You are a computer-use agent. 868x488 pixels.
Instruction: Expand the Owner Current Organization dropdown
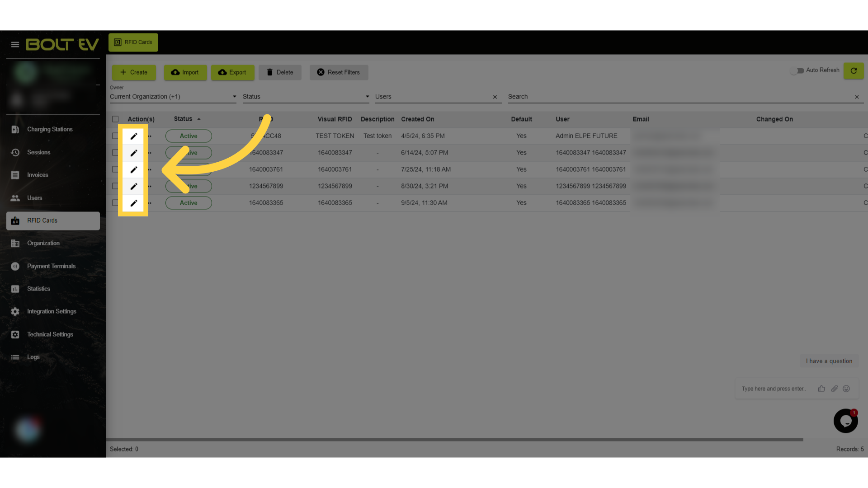[173, 97]
